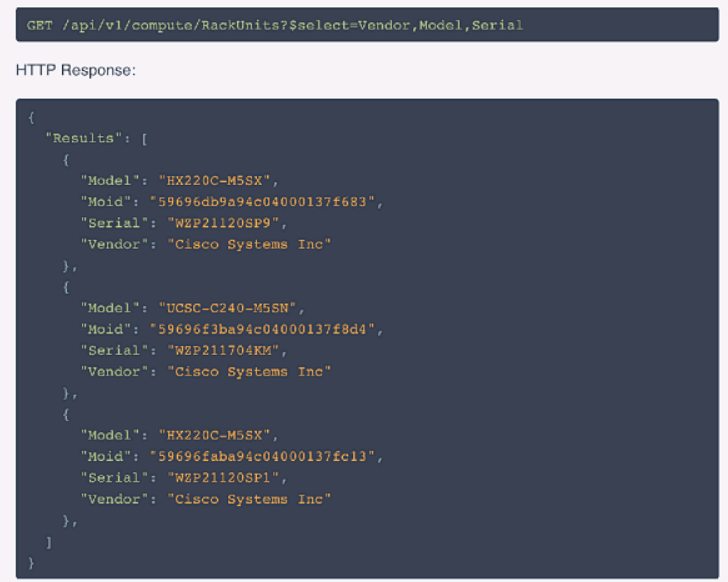The height and width of the screenshot is (582, 728).
Task: Click the final closing curly brace
Action: 31,563
